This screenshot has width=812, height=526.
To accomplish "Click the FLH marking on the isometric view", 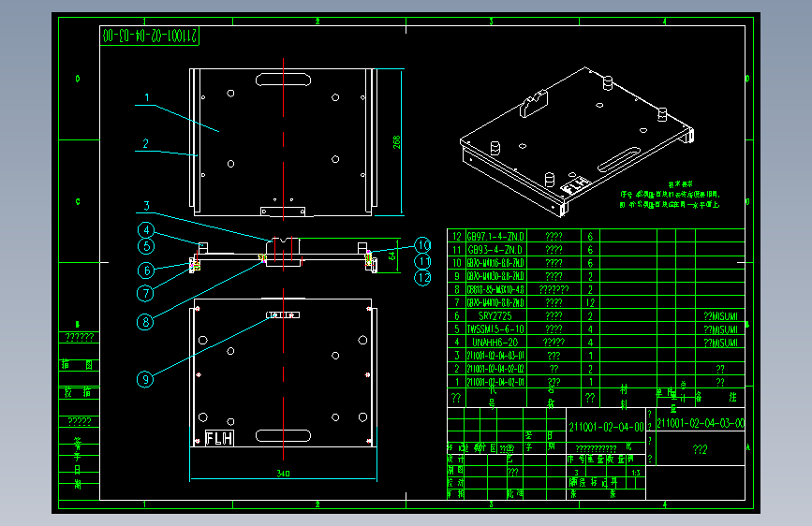I will (576, 185).
